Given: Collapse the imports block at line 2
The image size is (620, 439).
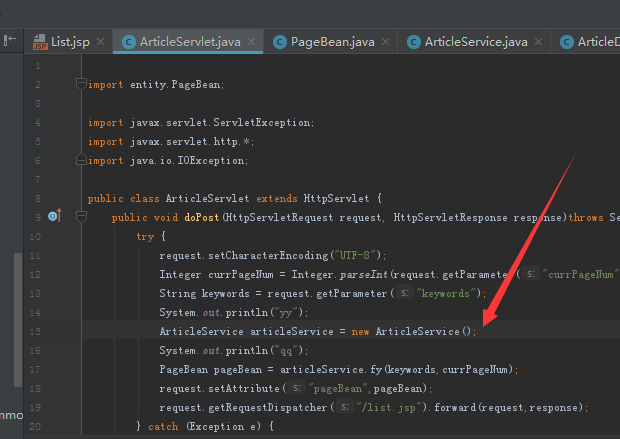Looking at the screenshot, I should coord(82,85).
